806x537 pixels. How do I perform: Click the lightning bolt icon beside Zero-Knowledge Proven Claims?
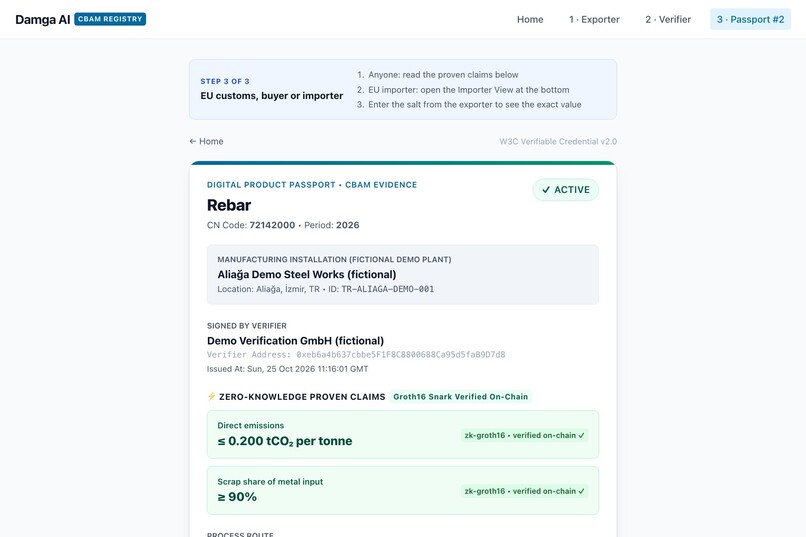211,396
